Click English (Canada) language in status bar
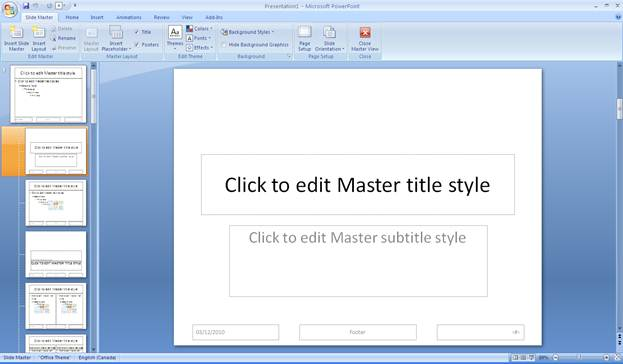This screenshot has height=364, width=623. [97, 358]
